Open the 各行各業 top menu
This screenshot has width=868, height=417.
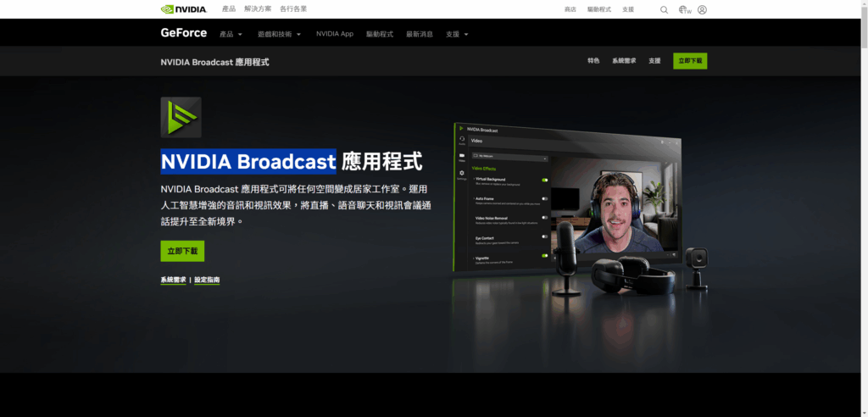(x=293, y=8)
